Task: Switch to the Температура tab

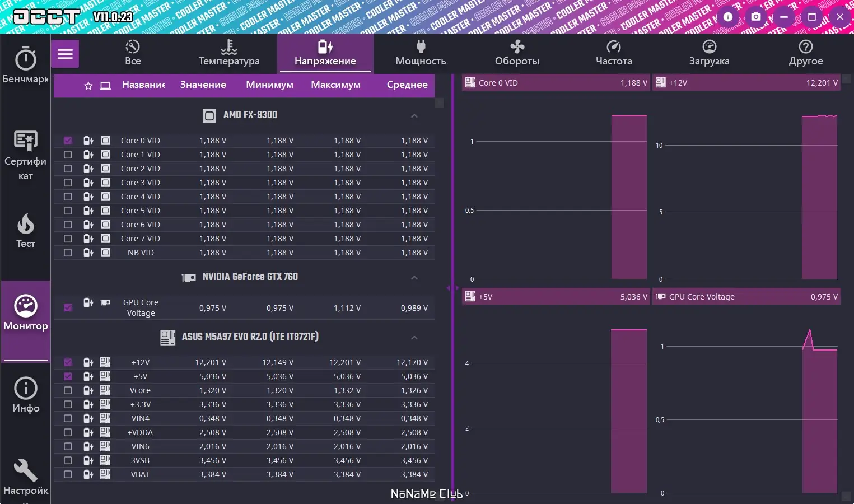Action: tap(229, 53)
